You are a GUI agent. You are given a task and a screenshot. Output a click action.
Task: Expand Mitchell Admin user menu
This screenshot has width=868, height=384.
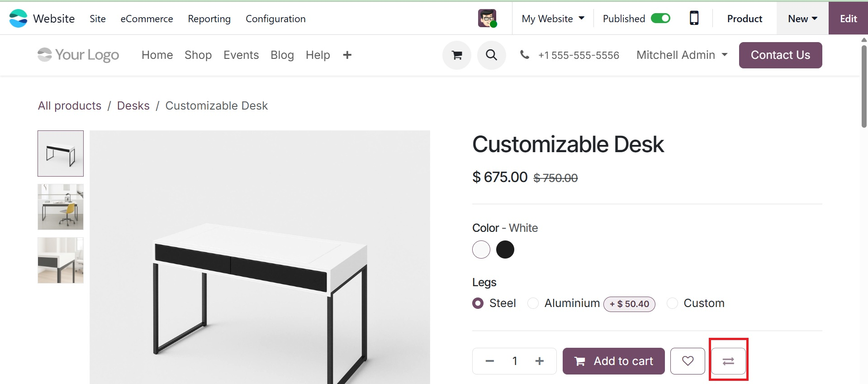pos(682,55)
